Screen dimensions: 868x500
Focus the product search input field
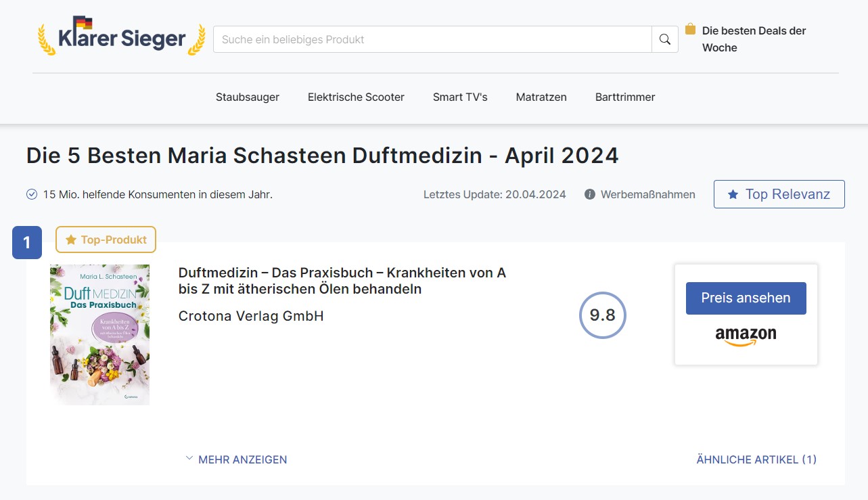(432, 39)
